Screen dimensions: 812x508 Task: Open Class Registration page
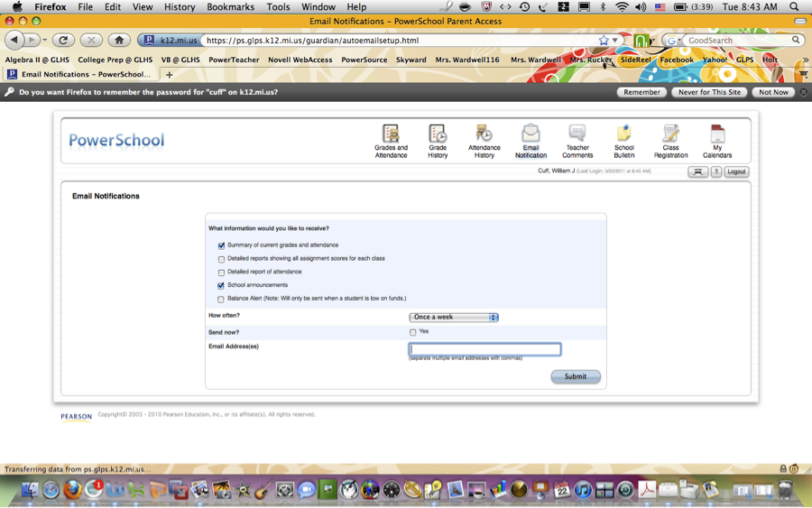[670, 141]
